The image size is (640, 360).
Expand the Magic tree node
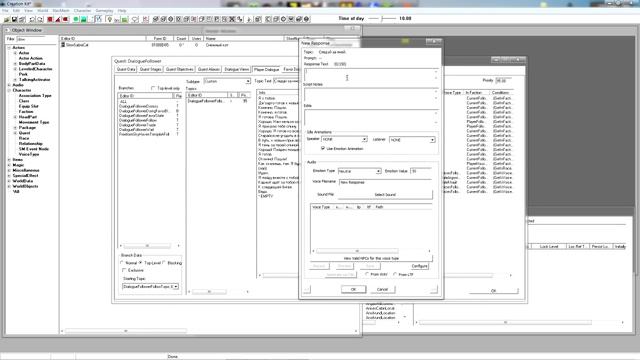point(9,165)
